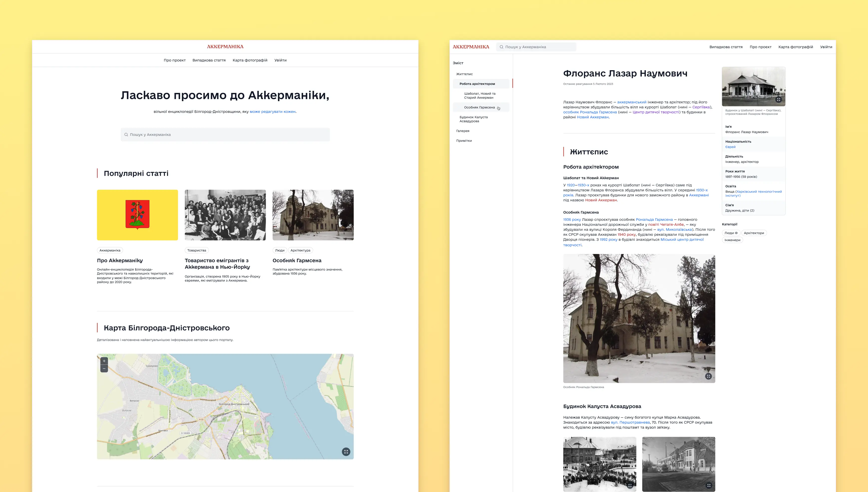The image size is (868, 492).
Task: Open Карта фотографій in homepage navigation
Action: click(x=250, y=60)
